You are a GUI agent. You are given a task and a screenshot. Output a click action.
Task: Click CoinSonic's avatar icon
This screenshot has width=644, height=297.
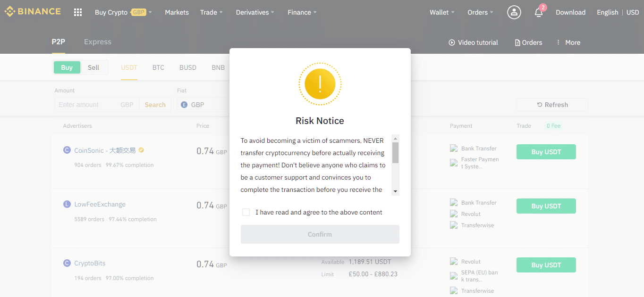(67, 150)
